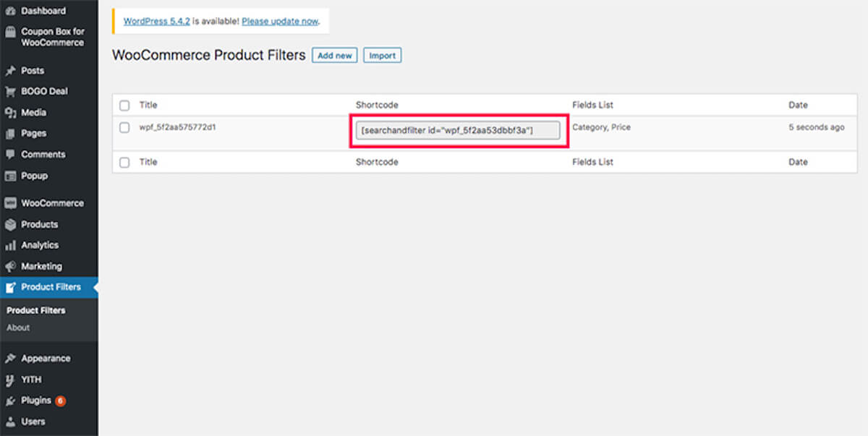Check the wpf_5f2aa575772d1 row checkbox
The image size is (868, 436).
coord(124,127)
